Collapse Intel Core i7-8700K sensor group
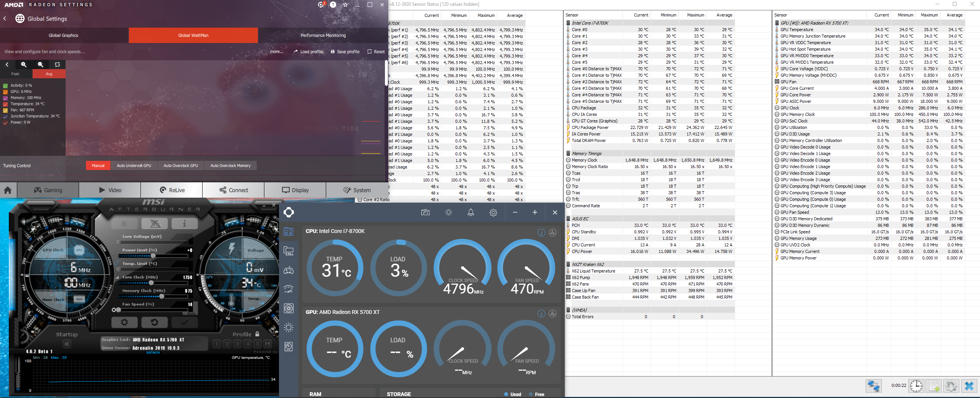This screenshot has width=980, height=398. pyautogui.click(x=568, y=23)
